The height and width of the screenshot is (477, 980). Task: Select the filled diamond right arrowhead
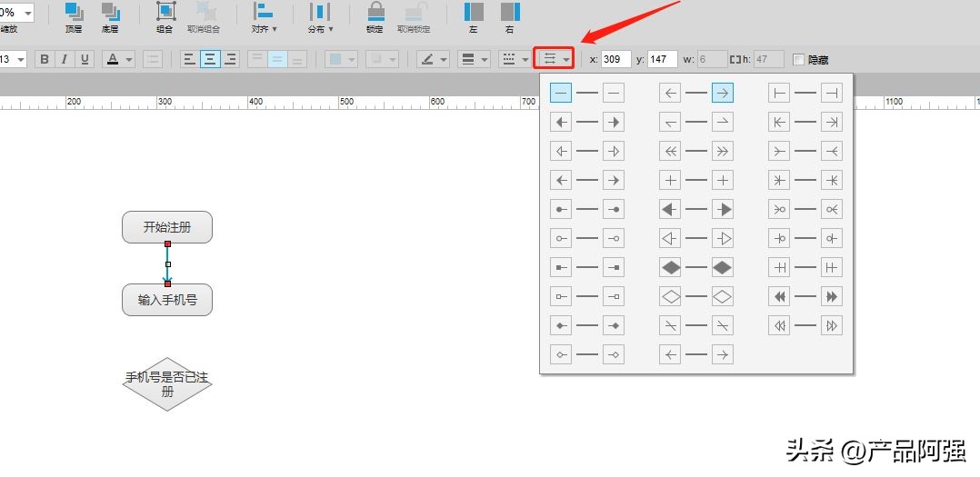[x=723, y=268]
